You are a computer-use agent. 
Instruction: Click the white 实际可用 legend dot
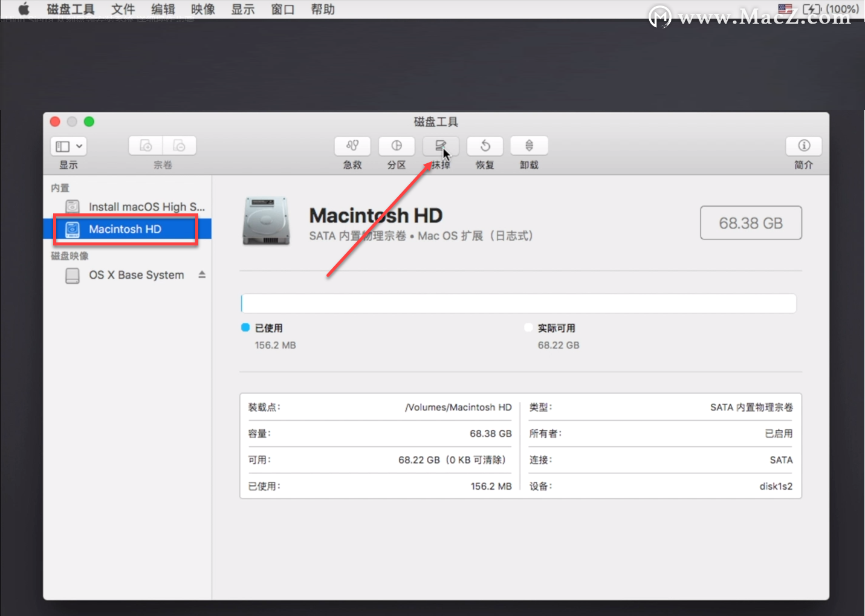point(528,328)
